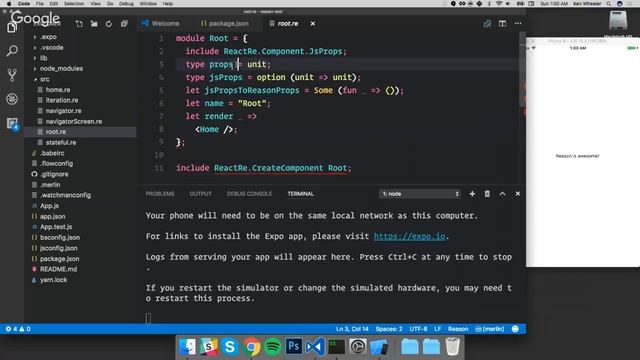Screen dimensions: 640x360
Task: Click errors and warnings count in status bar
Action: coord(18,329)
